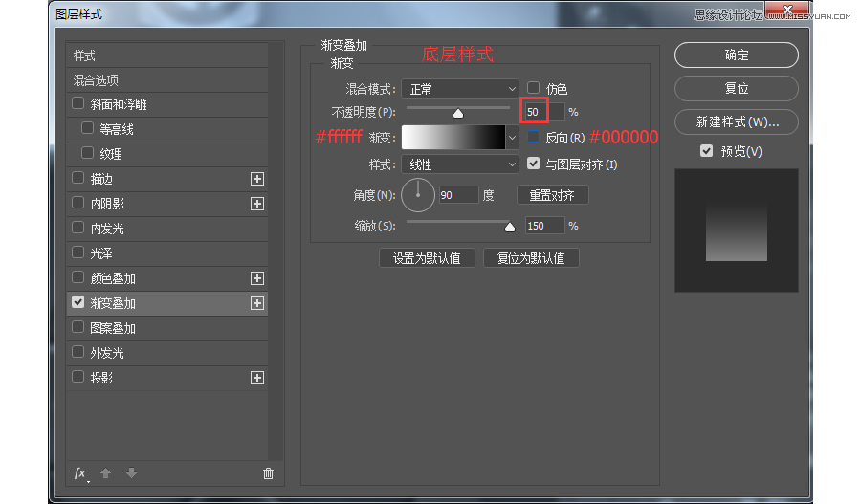Enable the 颜色叠加 checkbox
The height and width of the screenshot is (504, 861).
[x=78, y=277]
